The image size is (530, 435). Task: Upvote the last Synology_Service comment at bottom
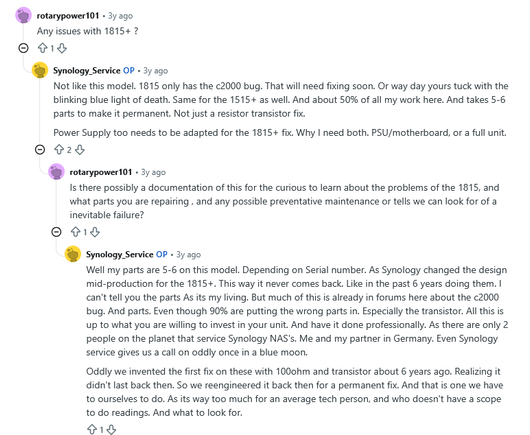(92, 430)
